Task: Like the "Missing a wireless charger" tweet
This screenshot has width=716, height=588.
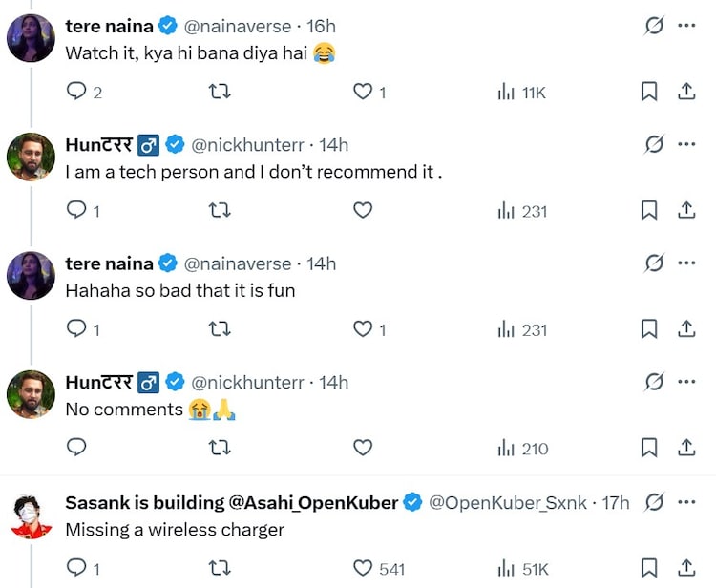Action: [x=363, y=568]
